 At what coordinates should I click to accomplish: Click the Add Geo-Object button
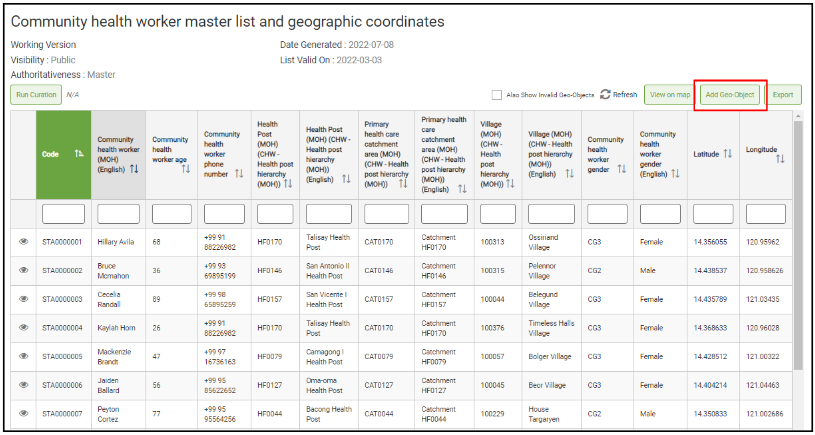coord(730,95)
